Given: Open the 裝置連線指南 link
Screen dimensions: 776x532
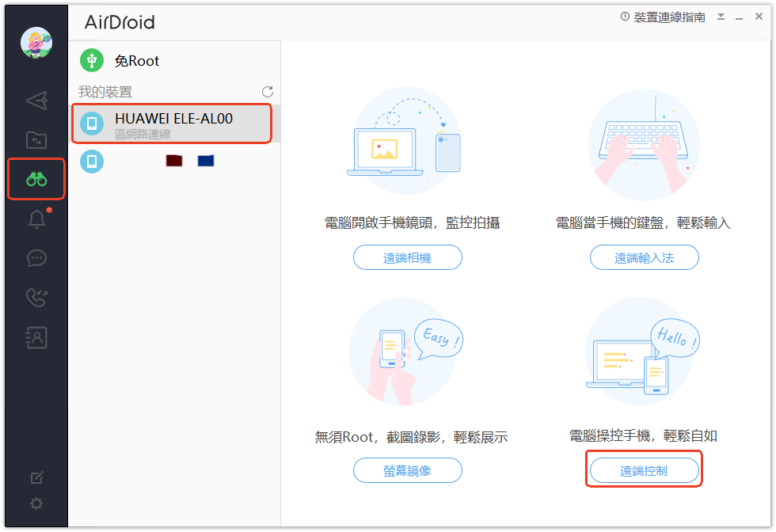Looking at the screenshot, I should (669, 17).
